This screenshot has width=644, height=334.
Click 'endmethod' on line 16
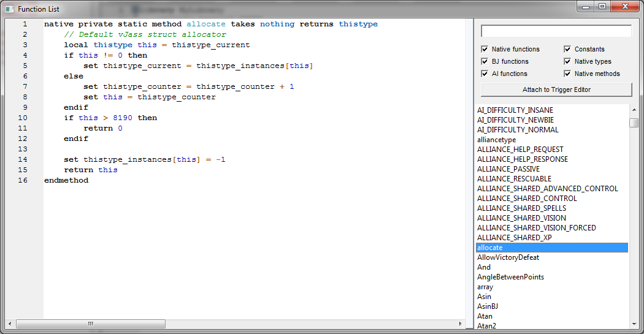(66, 181)
